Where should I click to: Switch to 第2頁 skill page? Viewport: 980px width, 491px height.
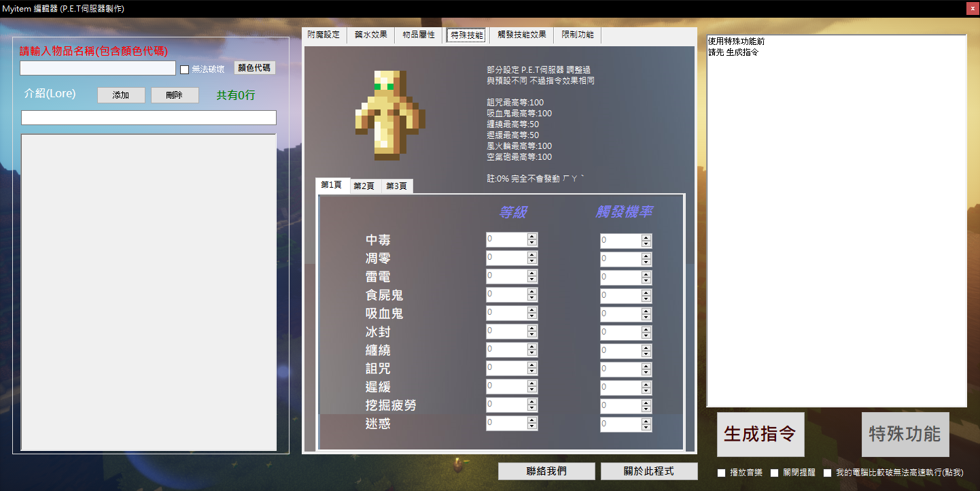[364, 186]
